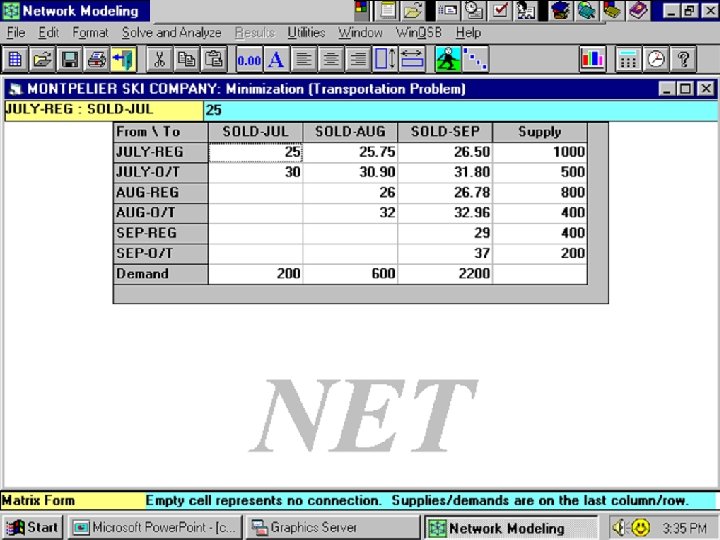Open the Help menu
The height and width of the screenshot is (540, 720).
[x=468, y=33]
